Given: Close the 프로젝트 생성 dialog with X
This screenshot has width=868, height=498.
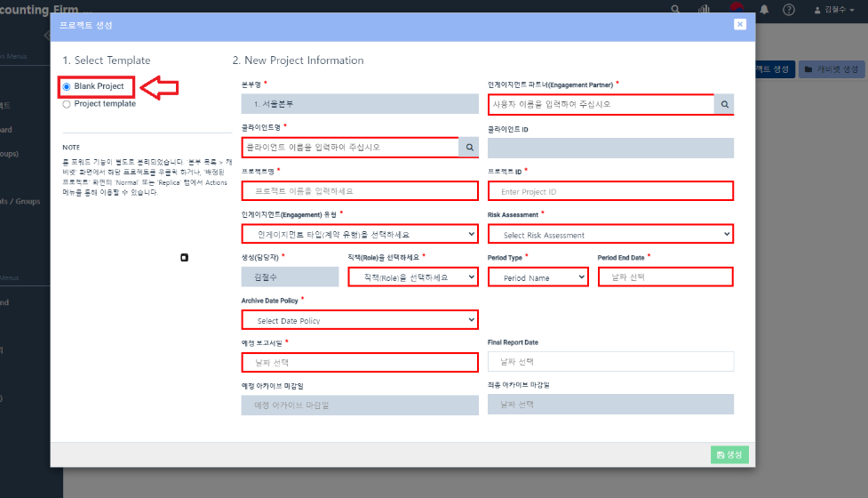Looking at the screenshot, I should tap(739, 24).
